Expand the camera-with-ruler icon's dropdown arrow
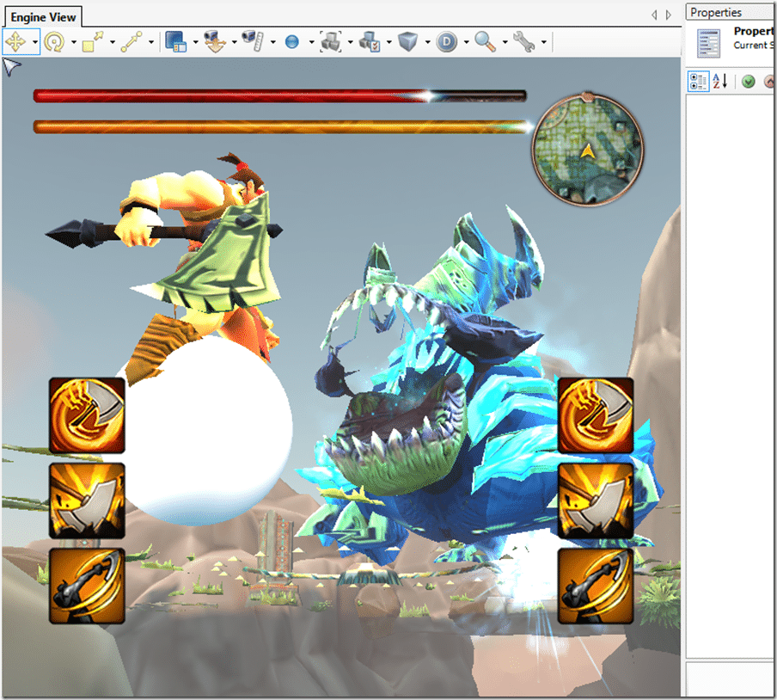The image size is (777, 700). click(x=272, y=42)
